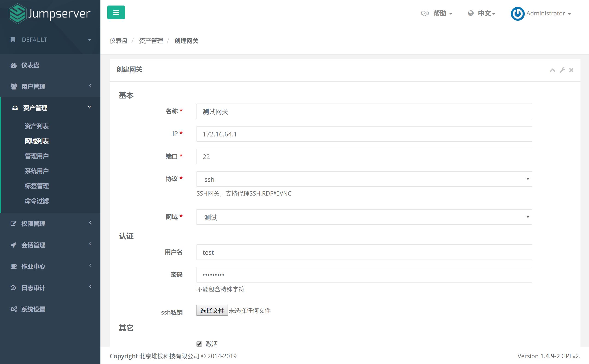Click the users group icon

pos(14,87)
